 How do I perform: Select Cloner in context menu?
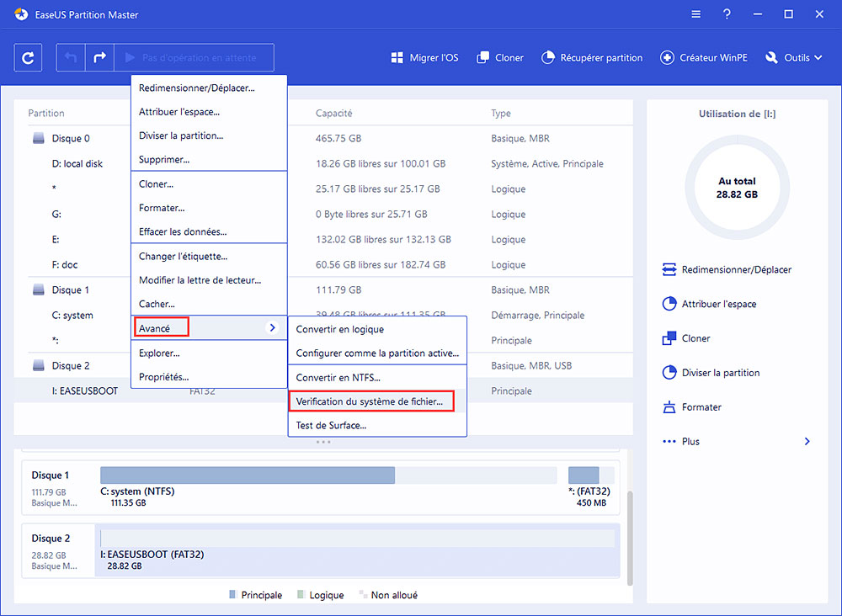click(209, 184)
